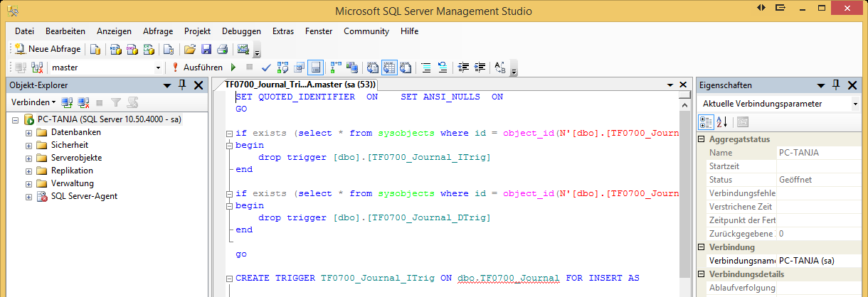Open the Verbinden dropdown in Objekt-Explorer

pyautogui.click(x=32, y=102)
